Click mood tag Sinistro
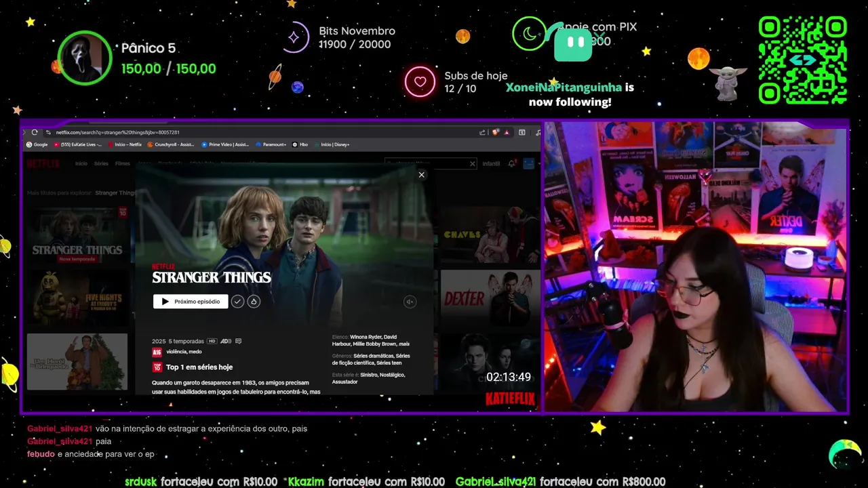The width and height of the screenshot is (868, 488). (x=369, y=374)
